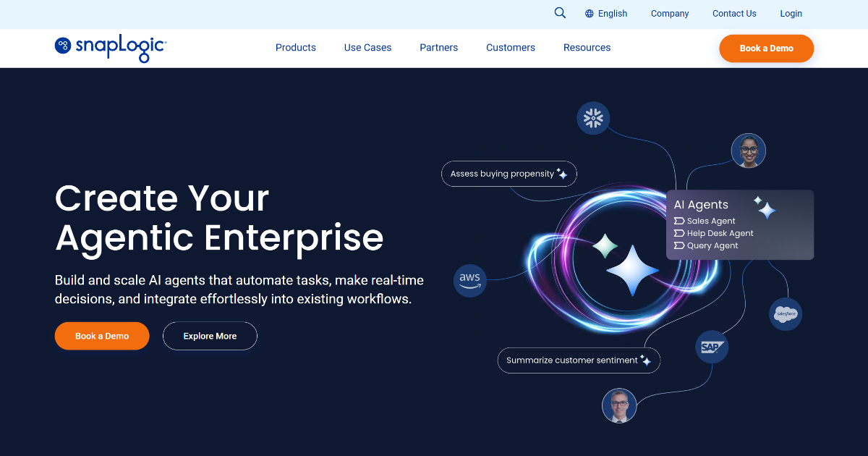
Task: Click the SnapLogic logo
Action: point(109,48)
